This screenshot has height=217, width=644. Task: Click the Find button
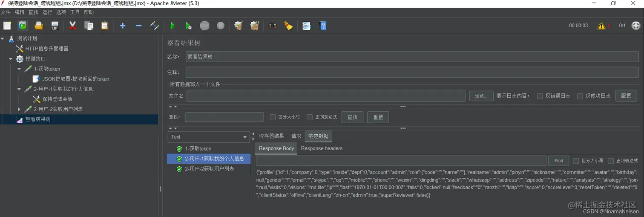pyautogui.click(x=559, y=161)
